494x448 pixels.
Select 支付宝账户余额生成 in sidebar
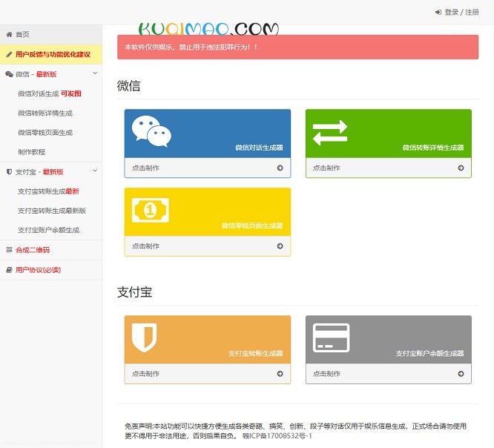point(50,230)
